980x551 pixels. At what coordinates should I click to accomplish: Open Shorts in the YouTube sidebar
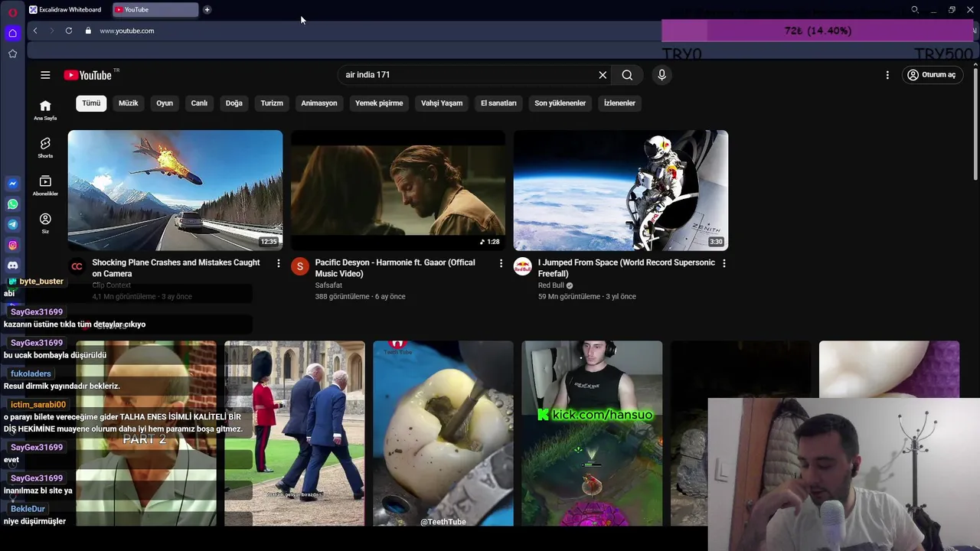click(45, 148)
